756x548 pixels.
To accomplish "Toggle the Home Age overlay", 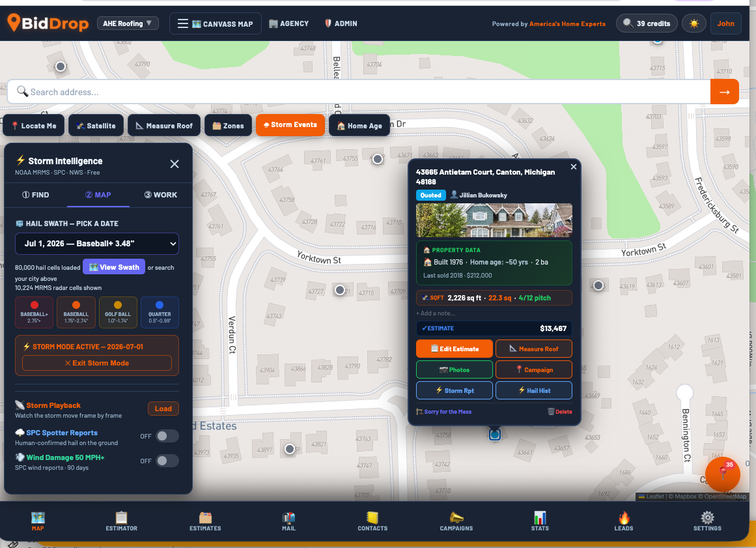I will click(x=359, y=125).
